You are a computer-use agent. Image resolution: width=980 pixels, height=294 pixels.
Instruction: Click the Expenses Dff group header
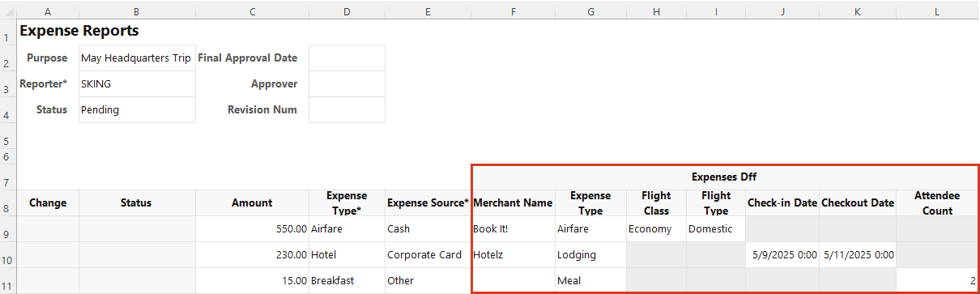tap(724, 177)
